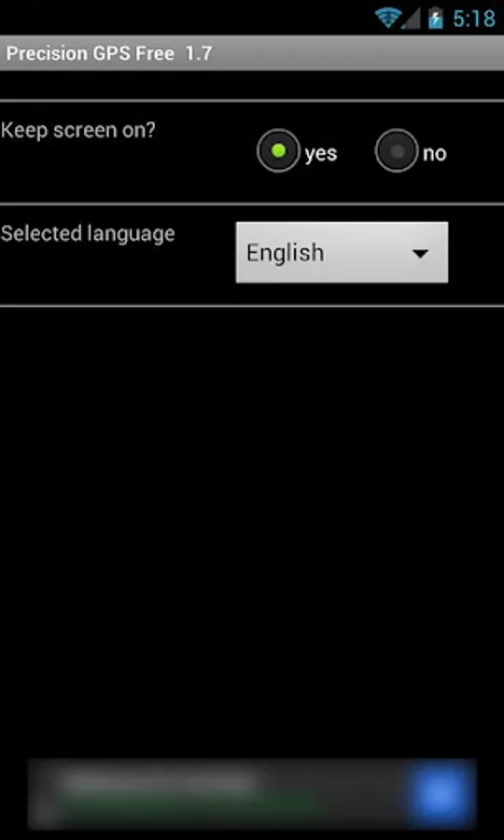Image resolution: width=504 pixels, height=840 pixels.
Task: Click the 'English' text in the spinner
Action: click(285, 252)
